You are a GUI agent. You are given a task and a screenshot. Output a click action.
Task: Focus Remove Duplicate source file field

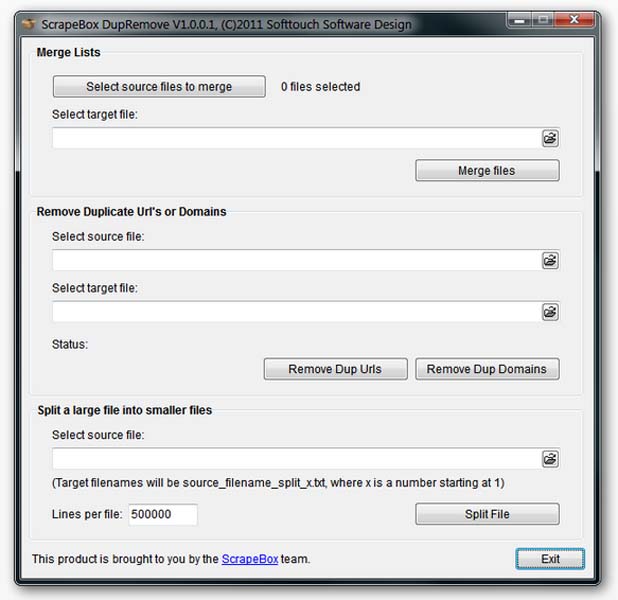coord(296,260)
